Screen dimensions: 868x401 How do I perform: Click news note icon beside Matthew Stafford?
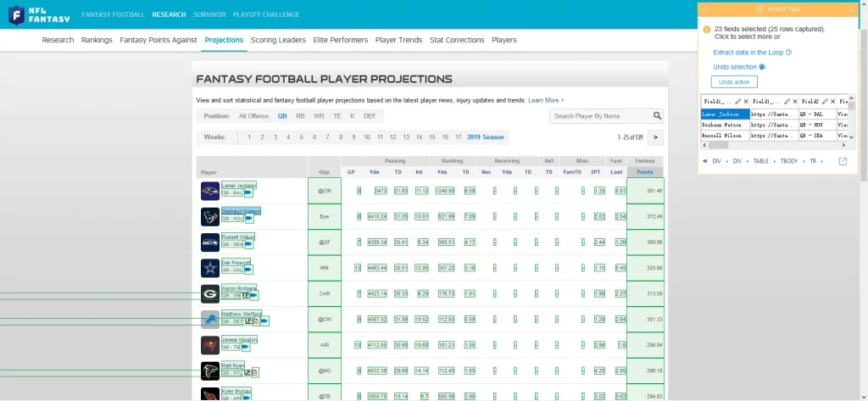(x=256, y=321)
